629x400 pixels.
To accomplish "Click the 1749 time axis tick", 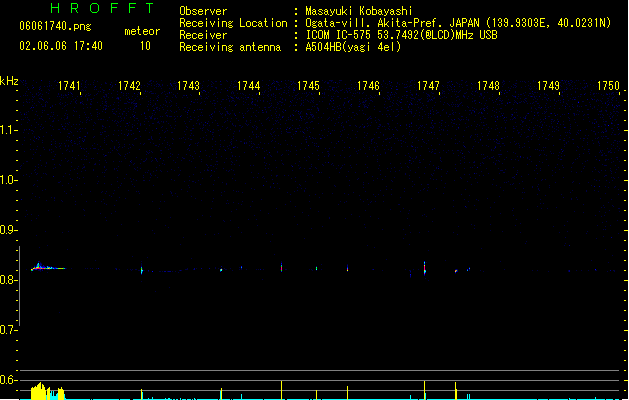I will click(548, 86).
